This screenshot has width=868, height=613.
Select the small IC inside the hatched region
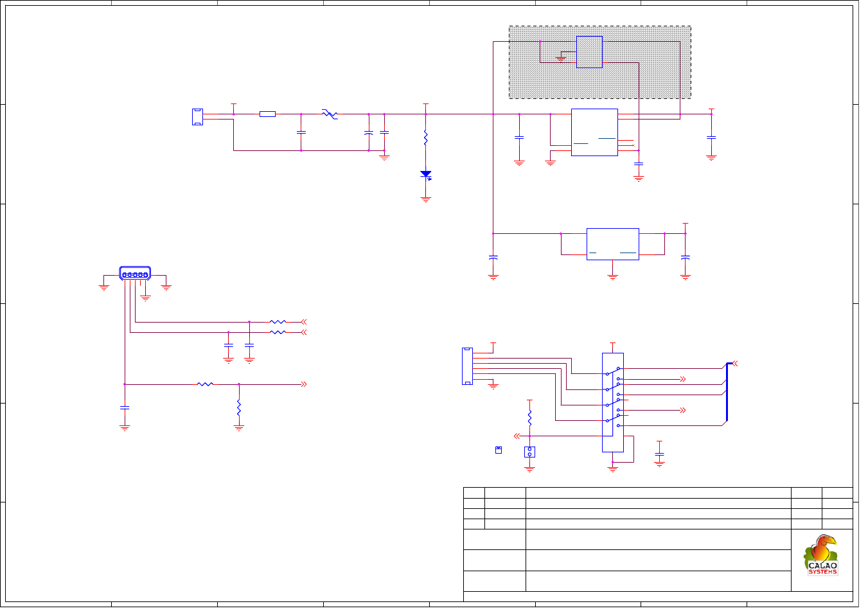(589, 52)
